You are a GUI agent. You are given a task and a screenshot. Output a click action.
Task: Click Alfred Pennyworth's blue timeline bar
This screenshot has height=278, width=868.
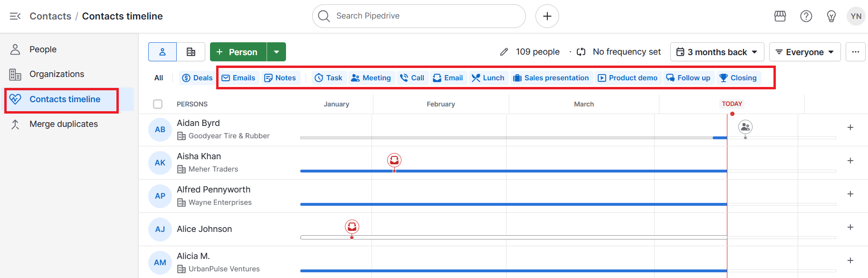coord(514,204)
